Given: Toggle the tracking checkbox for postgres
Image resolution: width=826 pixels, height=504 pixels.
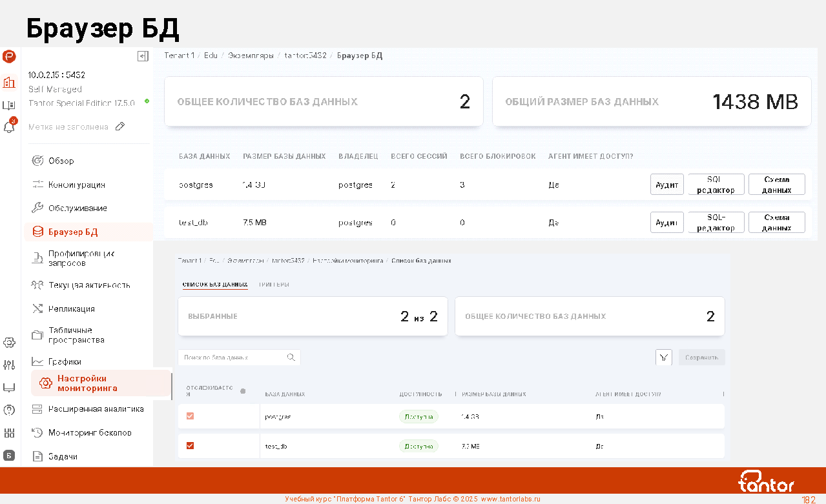Looking at the screenshot, I should pos(190,416).
